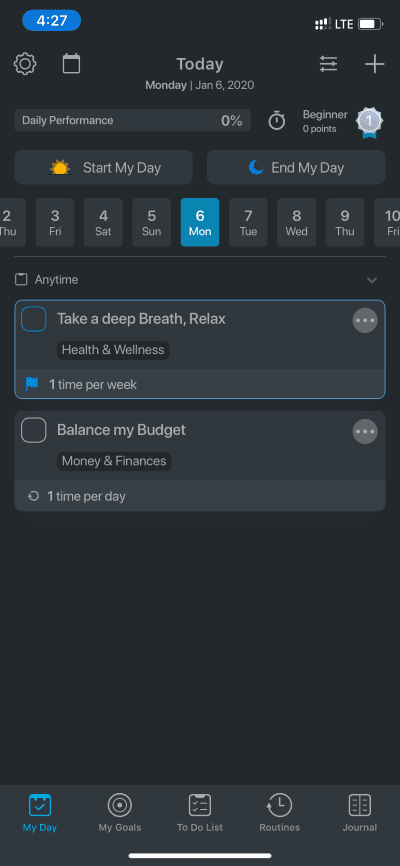Check off Balance my Budget
This screenshot has width=400, height=866.
pos(34,430)
